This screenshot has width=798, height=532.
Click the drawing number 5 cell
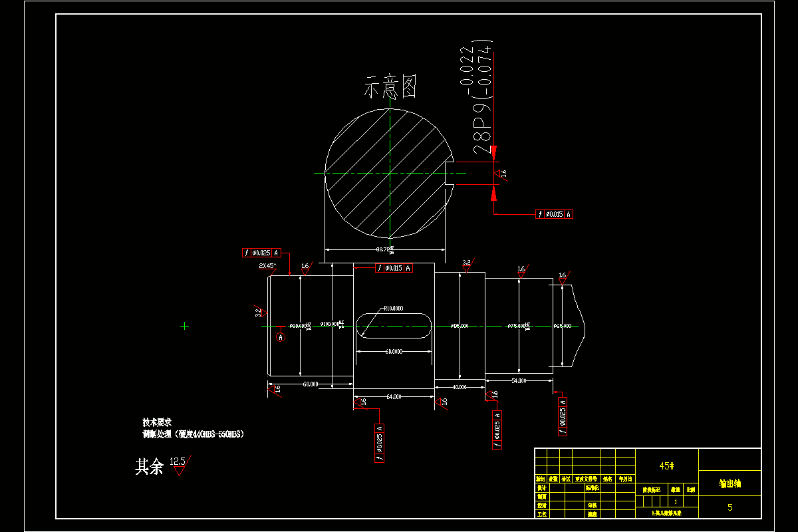730,507
